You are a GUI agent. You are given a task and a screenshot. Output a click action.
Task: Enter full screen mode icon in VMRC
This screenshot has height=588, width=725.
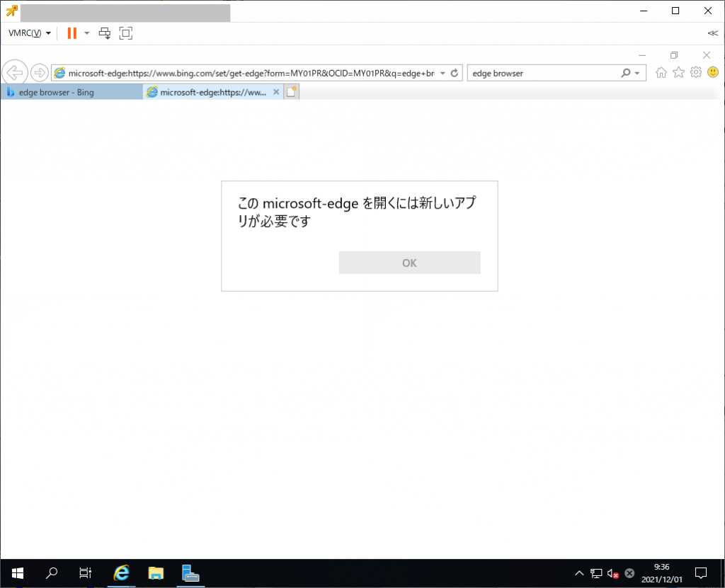[x=126, y=33]
